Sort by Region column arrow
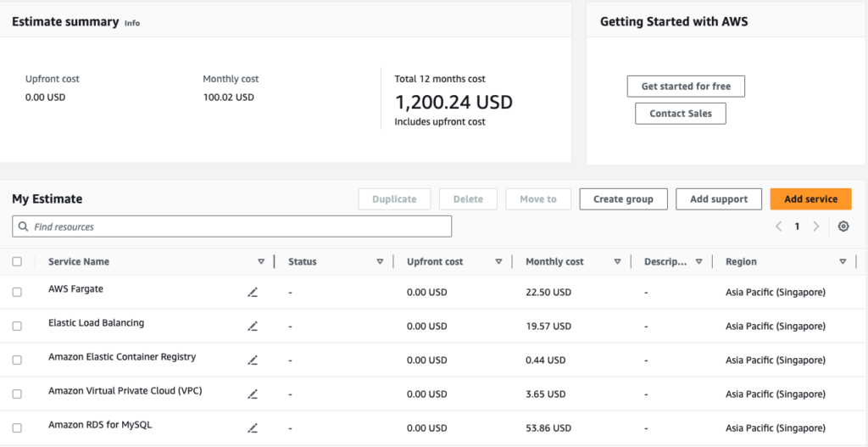The height and width of the screenshot is (447, 868). coord(843,261)
